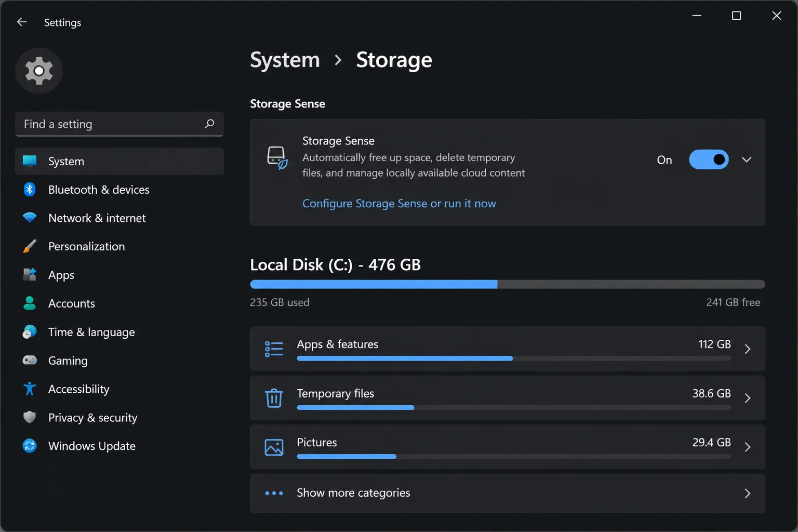Click the Accessibility figure icon
This screenshot has height=532, width=798.
[x=30, y=389]
